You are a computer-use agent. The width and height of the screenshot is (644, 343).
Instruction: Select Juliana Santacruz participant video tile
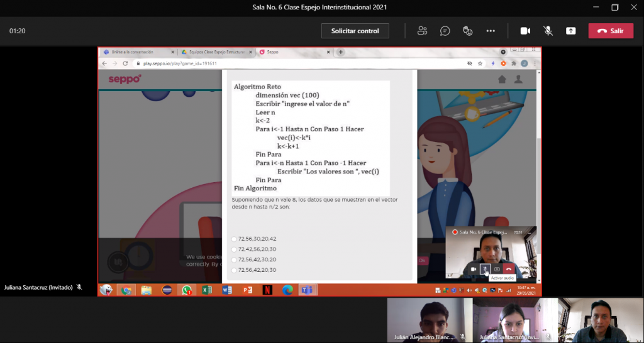[515, 320]
